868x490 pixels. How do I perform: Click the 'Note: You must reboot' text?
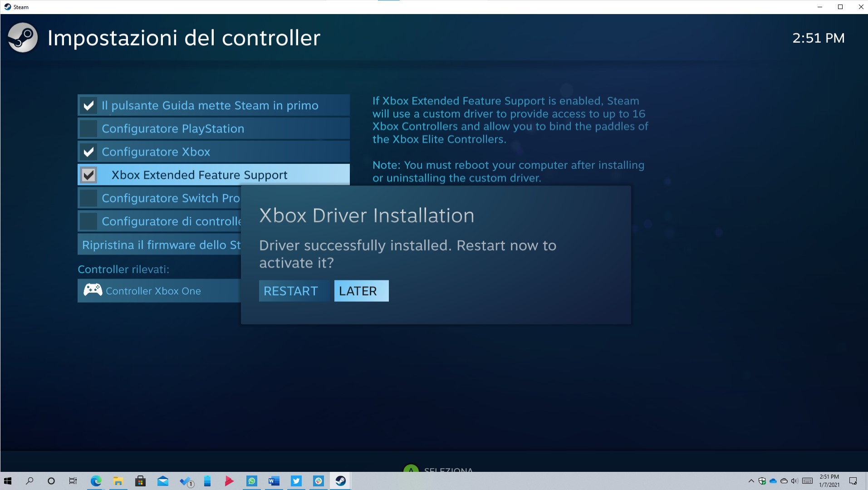tap(508, 171)
